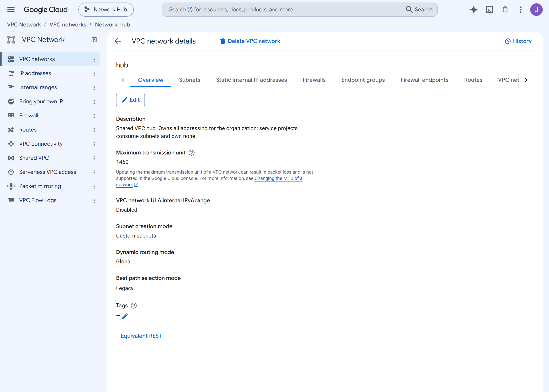The image size is (549, 392).
Task: Open the History panel
Action: click(x=518, y=41)
